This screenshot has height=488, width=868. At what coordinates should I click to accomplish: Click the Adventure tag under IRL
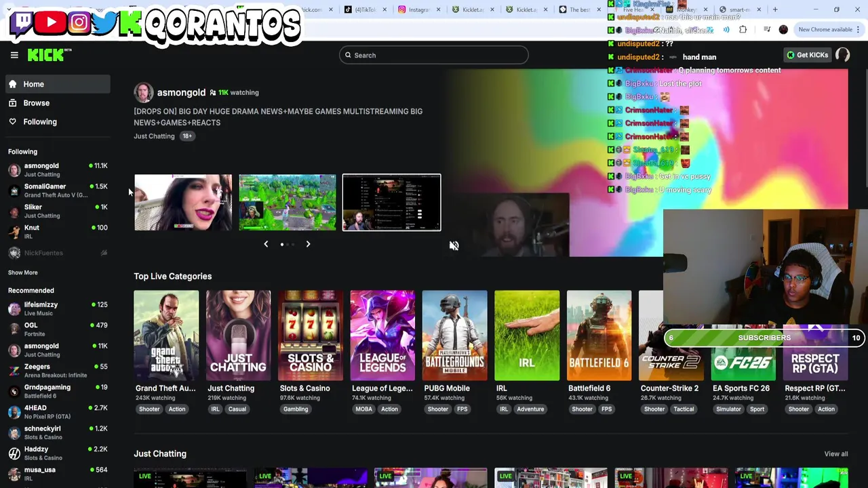pyautogui.click(x=530, y=409)
